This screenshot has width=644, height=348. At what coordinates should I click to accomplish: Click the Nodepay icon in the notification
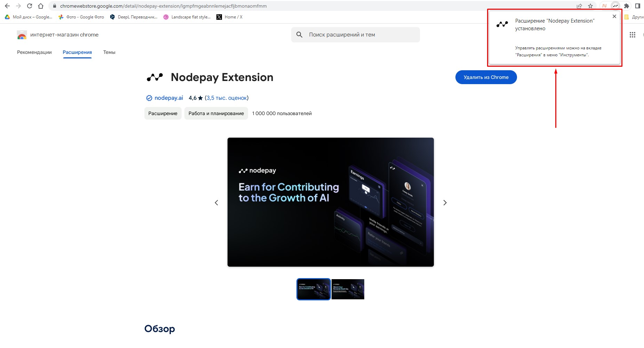502,24
